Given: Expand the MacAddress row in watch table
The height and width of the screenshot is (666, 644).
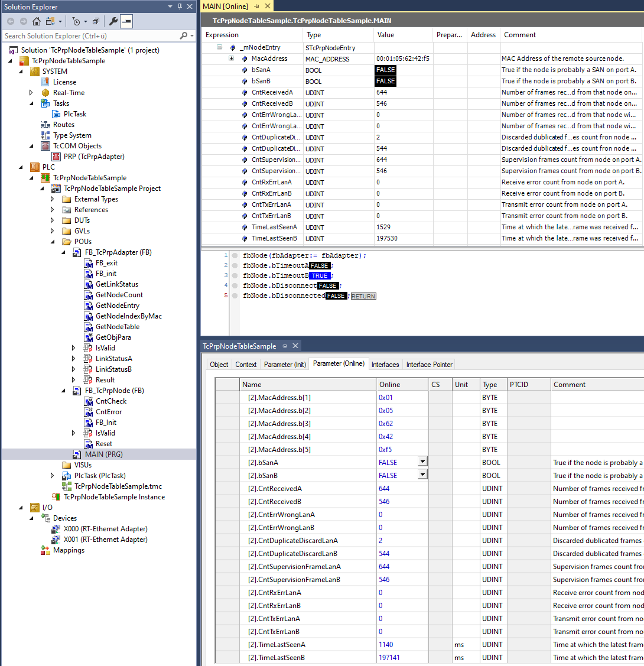Looking at the screenshot, I should click(232, 58).
